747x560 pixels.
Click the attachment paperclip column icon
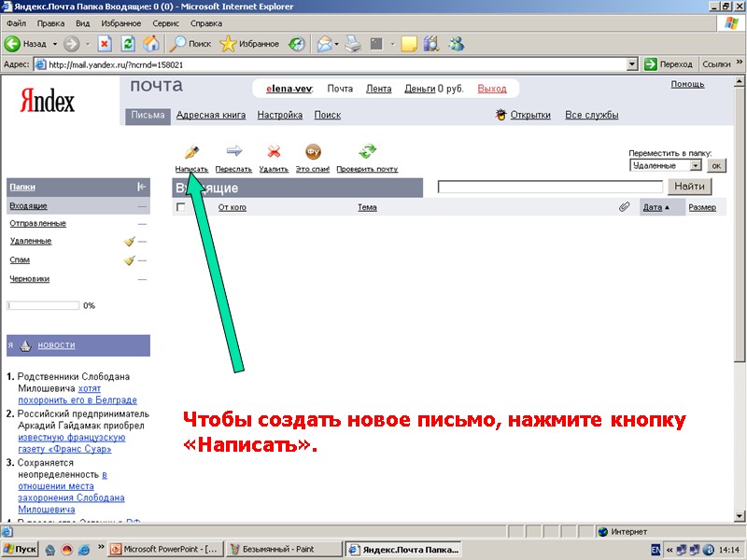click(624, 206)
